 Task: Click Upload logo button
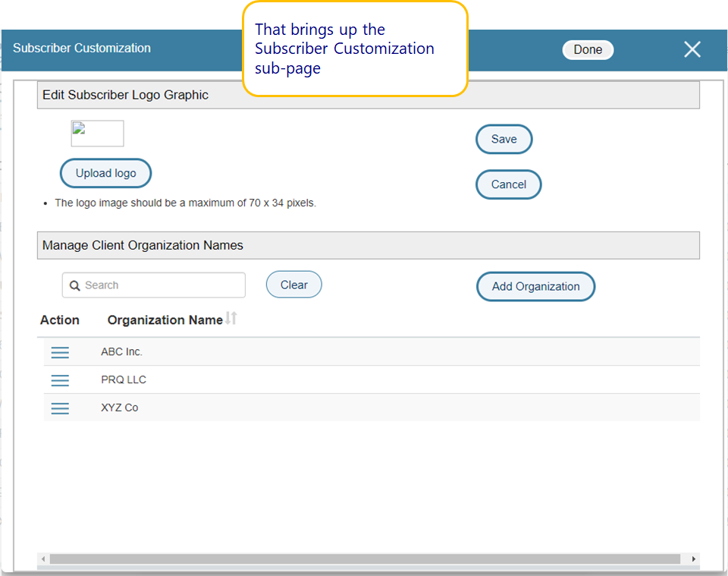click(x=105, y=173)
